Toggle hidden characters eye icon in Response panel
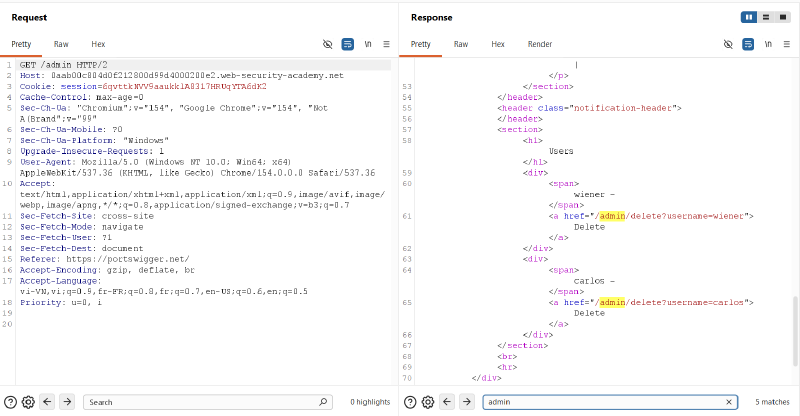This screenshot has width=800, height=416. click(728, 44)
